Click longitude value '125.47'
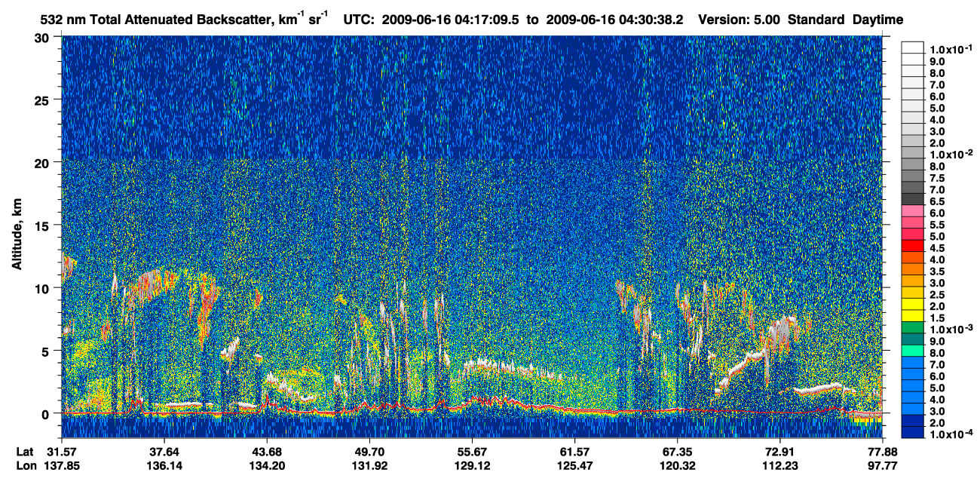Image resolution: width=980 pixels, height=503 pixels. pos(574,465)
